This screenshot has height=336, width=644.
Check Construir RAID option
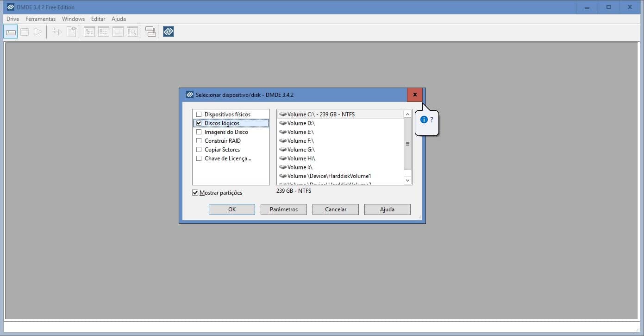pos(199,141)
